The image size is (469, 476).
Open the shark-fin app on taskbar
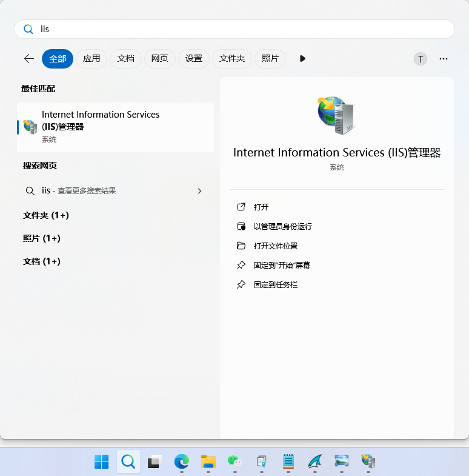(x=315, y=461)
